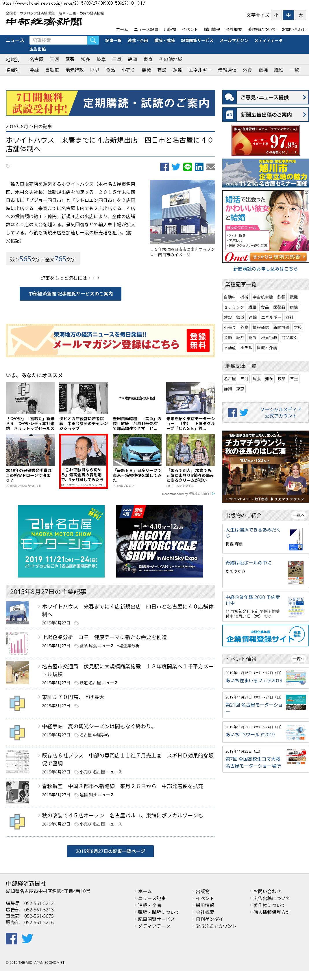Open recommended Nissan Leaf EV article
309x980 pixels.
click(137, 461)
